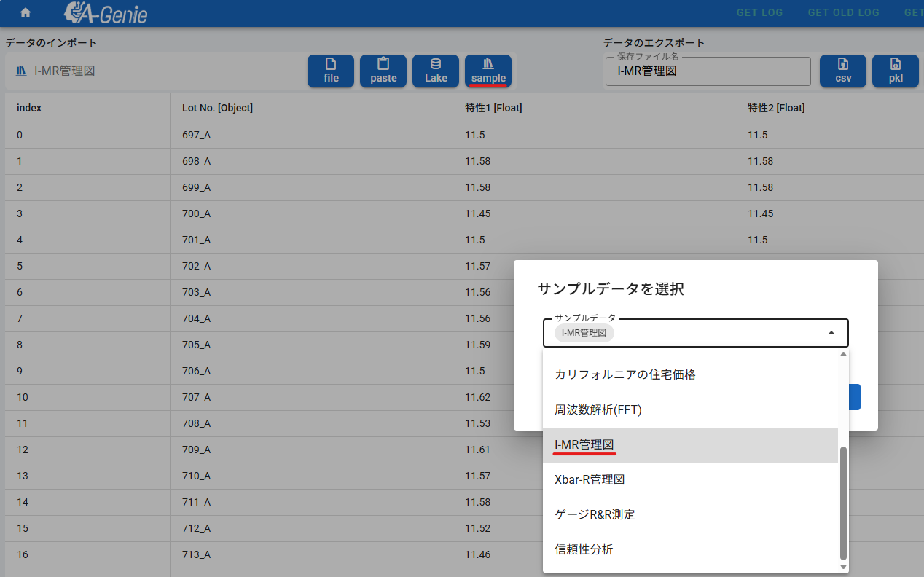Click the I-MR管理図 chip in combo box
924x577 pixels.
point(584,333)
